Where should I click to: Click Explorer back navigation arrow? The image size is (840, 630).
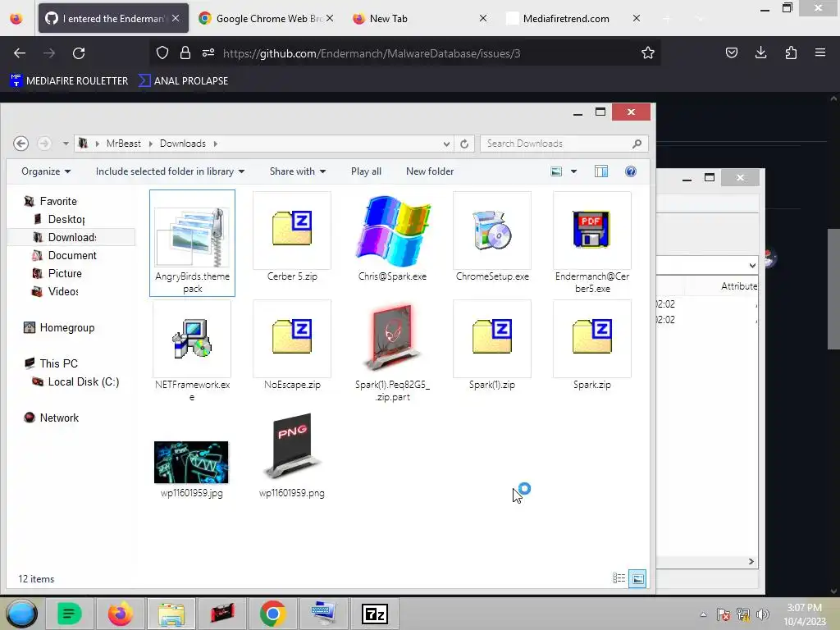click(x=21, y=144)
